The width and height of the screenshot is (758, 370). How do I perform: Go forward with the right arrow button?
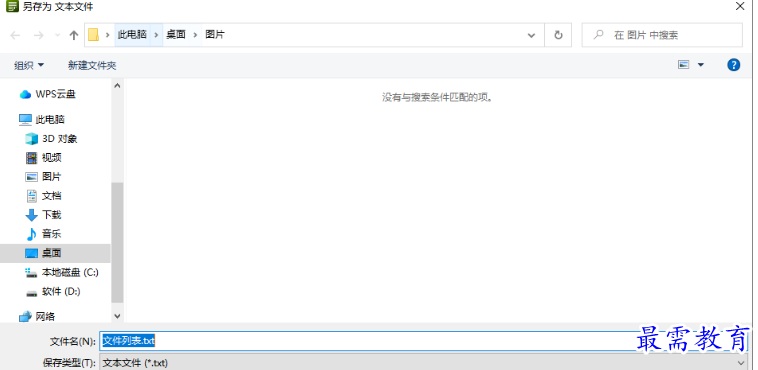click(39, 35)
